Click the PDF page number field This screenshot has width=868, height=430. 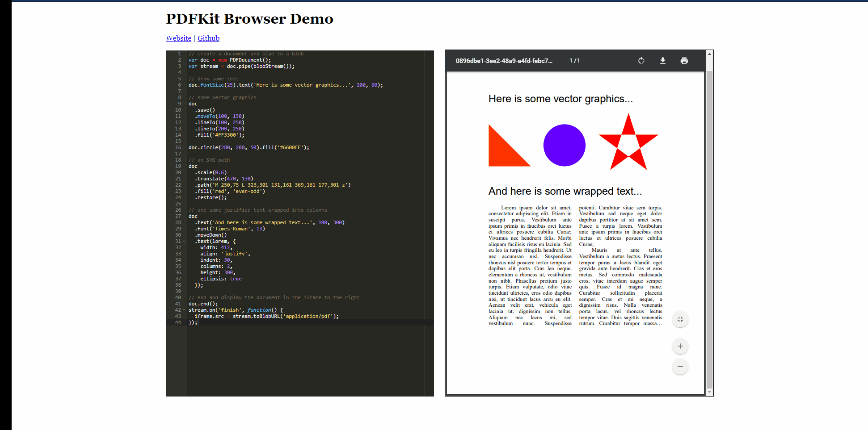[x=574, y=61]
